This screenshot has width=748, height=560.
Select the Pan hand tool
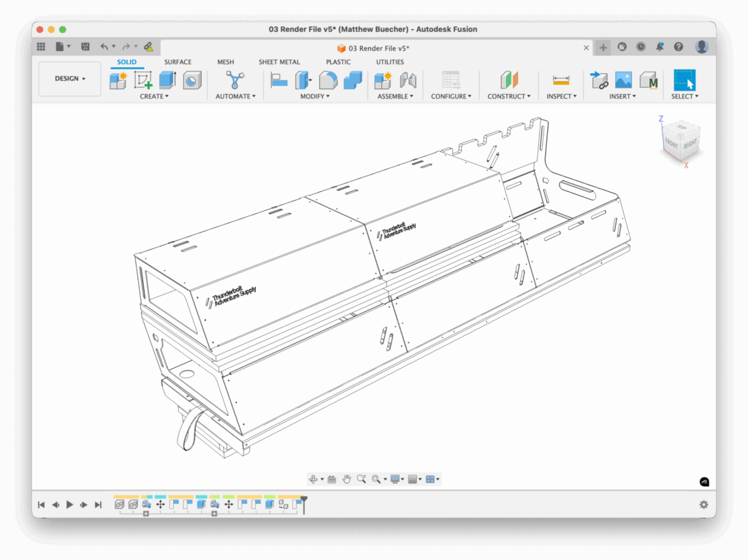pyautogui.click(x=347, y=479)
